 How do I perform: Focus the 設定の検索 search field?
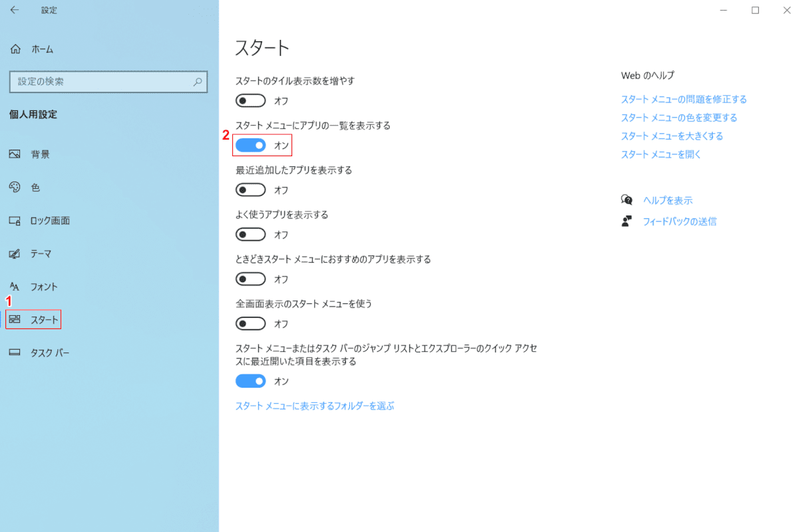[x=108, y=82]
